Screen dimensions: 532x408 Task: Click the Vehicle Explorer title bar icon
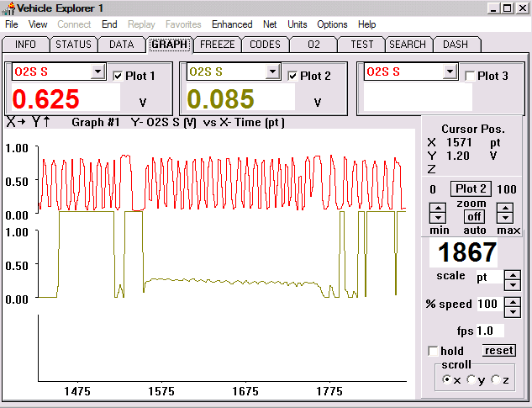(8, 8)
